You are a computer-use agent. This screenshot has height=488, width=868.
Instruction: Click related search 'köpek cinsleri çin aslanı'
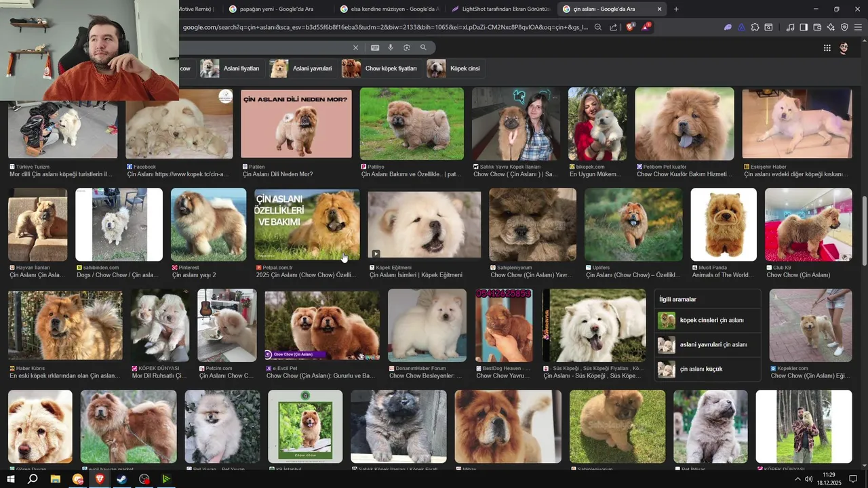pyautogui.click(x=708, y=320)
